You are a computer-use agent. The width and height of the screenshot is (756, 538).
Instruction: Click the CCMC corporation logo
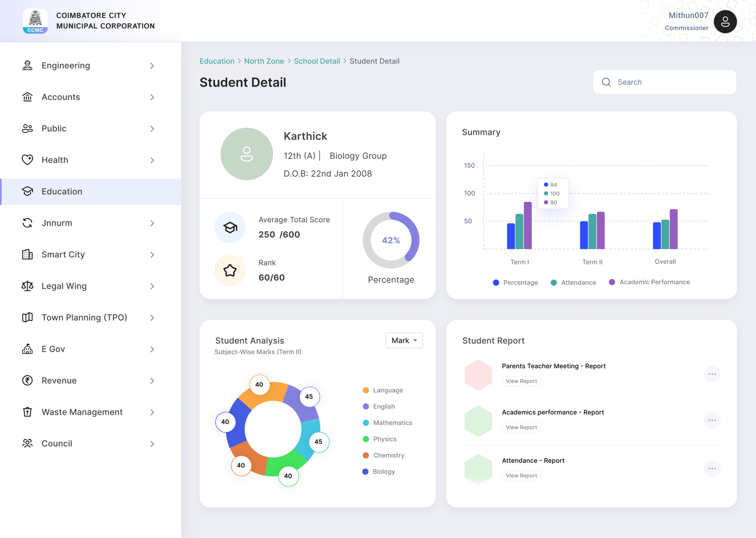pos(35,21)
